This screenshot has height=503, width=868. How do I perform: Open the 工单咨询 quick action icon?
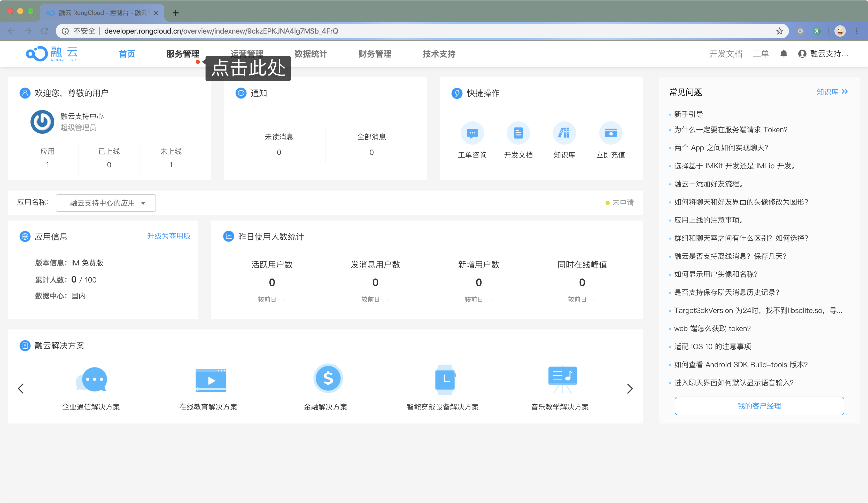[472, 133]
